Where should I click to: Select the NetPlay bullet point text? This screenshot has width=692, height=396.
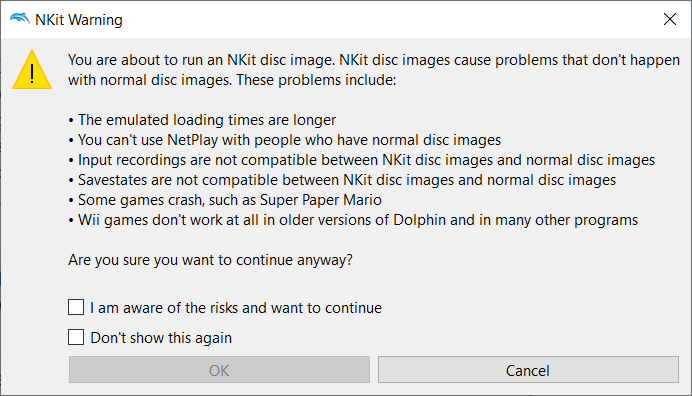(285, 140)
